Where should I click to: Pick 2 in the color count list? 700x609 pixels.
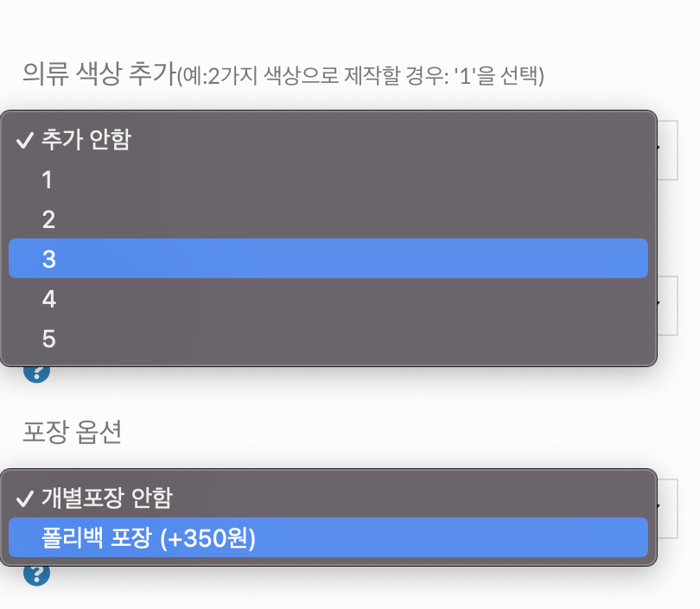point(48,219)
